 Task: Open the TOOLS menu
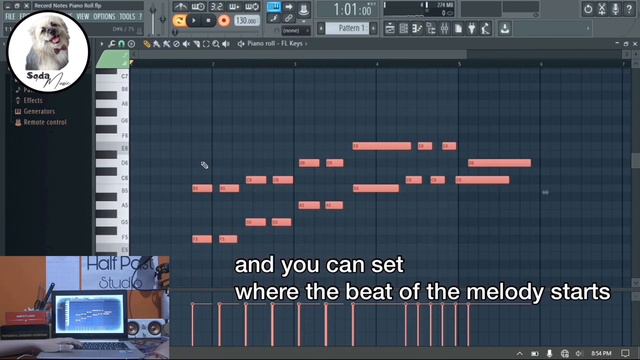(127, 17)
